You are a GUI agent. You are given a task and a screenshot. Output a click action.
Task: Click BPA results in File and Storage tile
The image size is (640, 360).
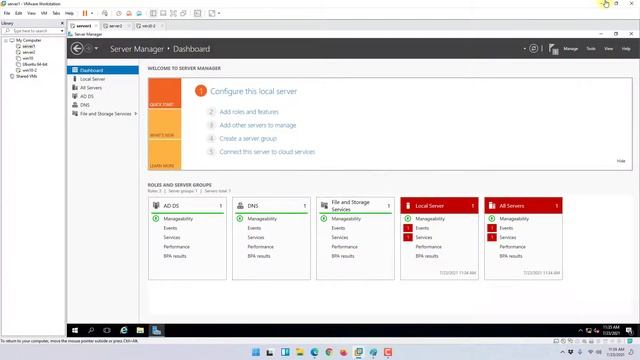[343, 256]
